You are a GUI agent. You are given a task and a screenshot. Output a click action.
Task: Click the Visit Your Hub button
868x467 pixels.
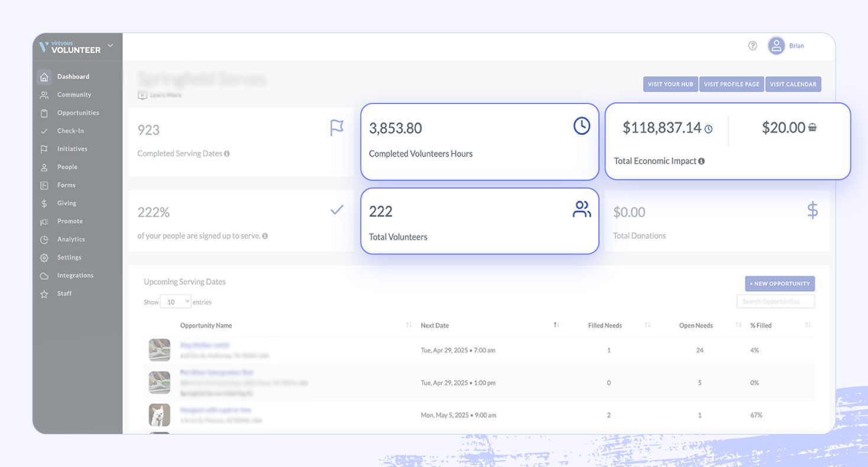(670, 84)
